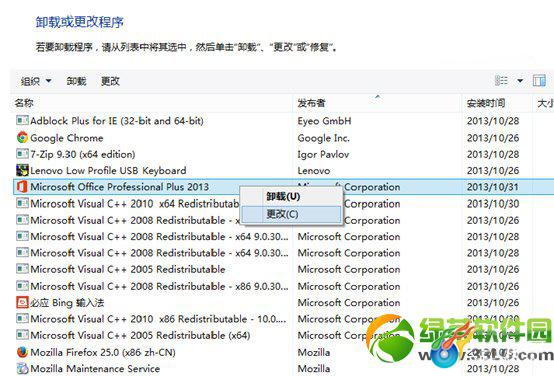Select Microsoft Visual C++ 2005 Redistributable (x64) entry
The height and width of the screenshot is (376, 554).
tap(140, 335)
